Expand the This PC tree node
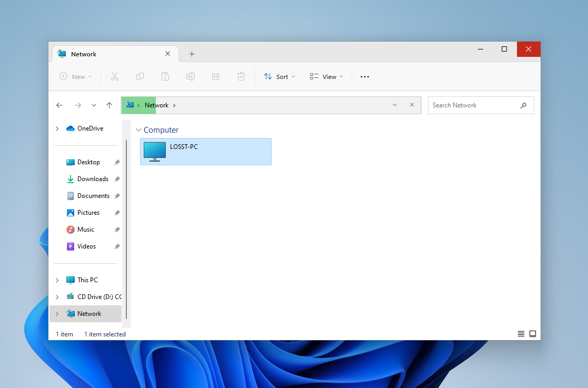This screenshot has height=388, width=588. [57, 280]
